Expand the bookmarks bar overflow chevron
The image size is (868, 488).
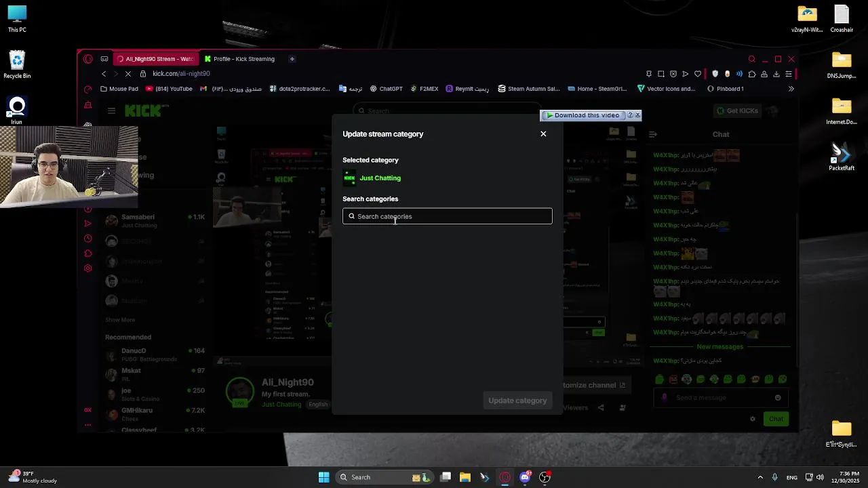791,89
